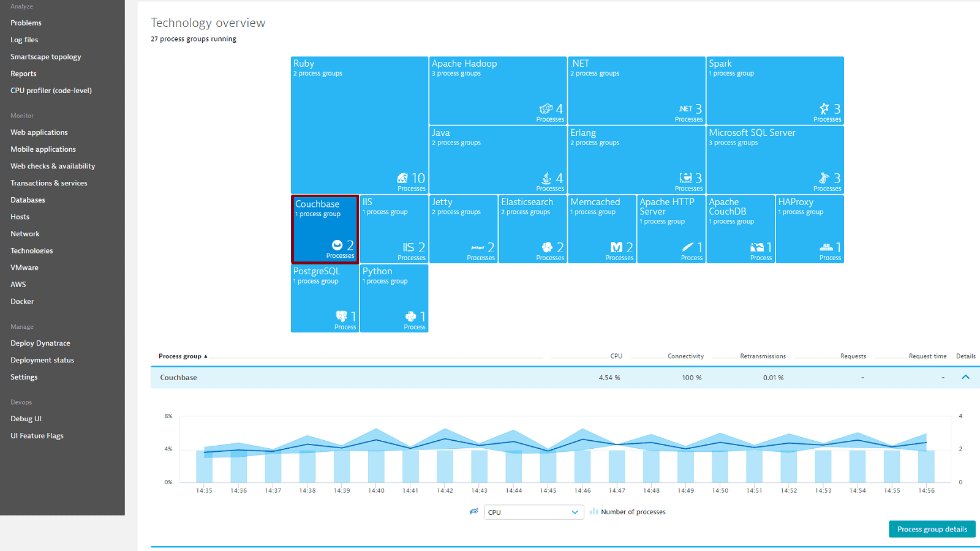
Task: Click the Python logo icon
Action: tap(411, 317)
